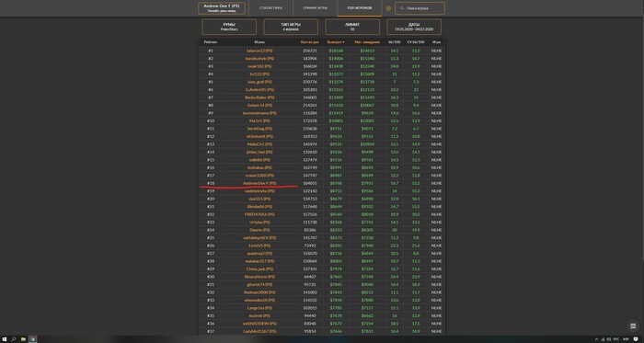Open player gitarist74 (PS)
This screenshot has width=644, height=343.
(x=259, y=284)
